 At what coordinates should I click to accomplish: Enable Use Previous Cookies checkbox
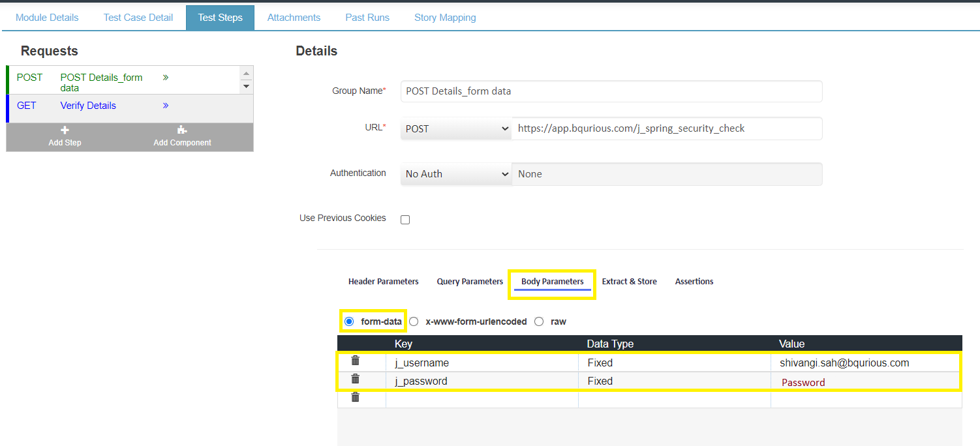pyautogui.click(x=405, y=220)
